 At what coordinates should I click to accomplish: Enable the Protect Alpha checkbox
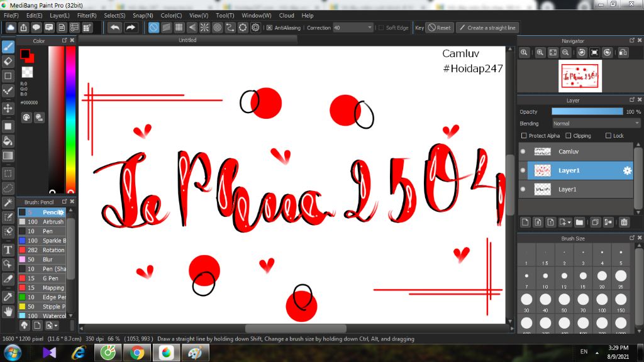point(524,136)
